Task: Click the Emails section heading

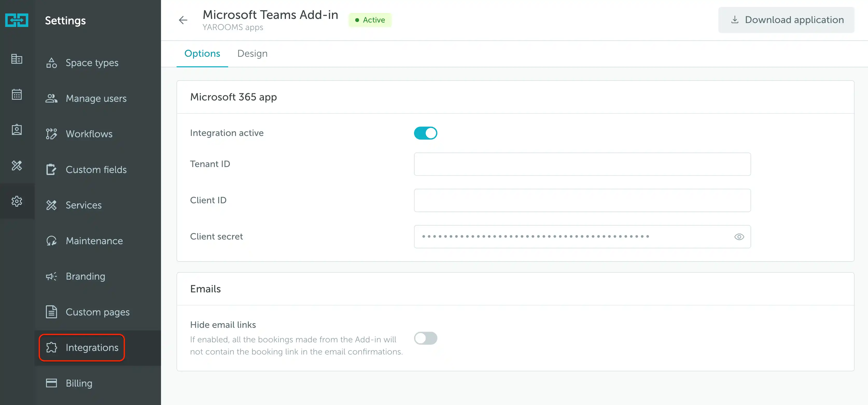Action: coord(205,289)
